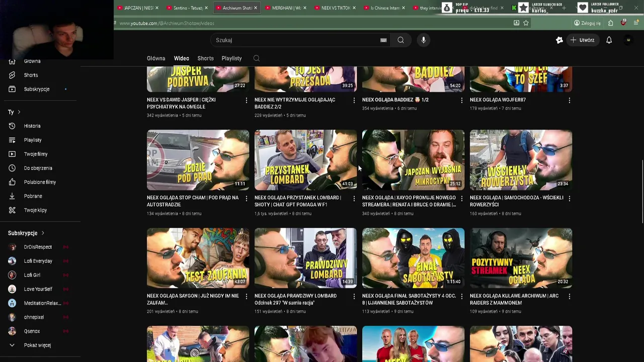Switch to channel Główna tab
The image size is (644, 362).
point(156,58)
